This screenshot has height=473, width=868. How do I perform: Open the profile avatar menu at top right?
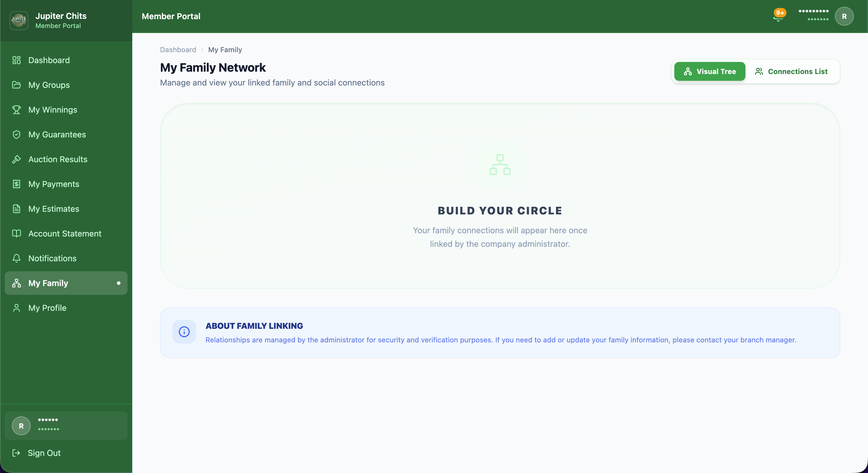pos(844,16)
